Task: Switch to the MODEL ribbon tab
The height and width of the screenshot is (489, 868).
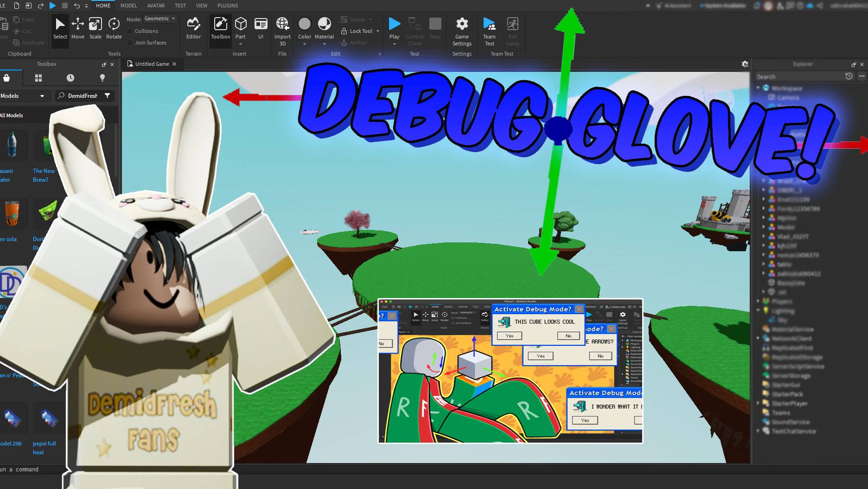Action: (x=128, y=6)
